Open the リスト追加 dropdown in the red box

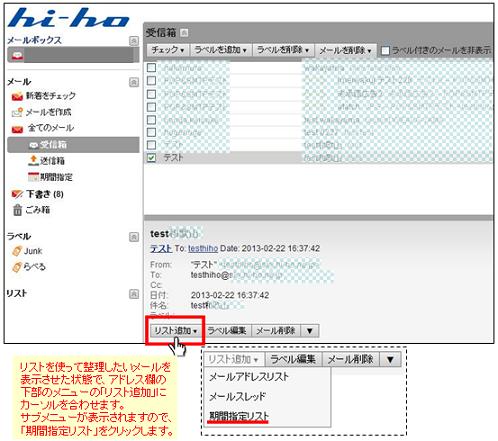coord(175,331)
